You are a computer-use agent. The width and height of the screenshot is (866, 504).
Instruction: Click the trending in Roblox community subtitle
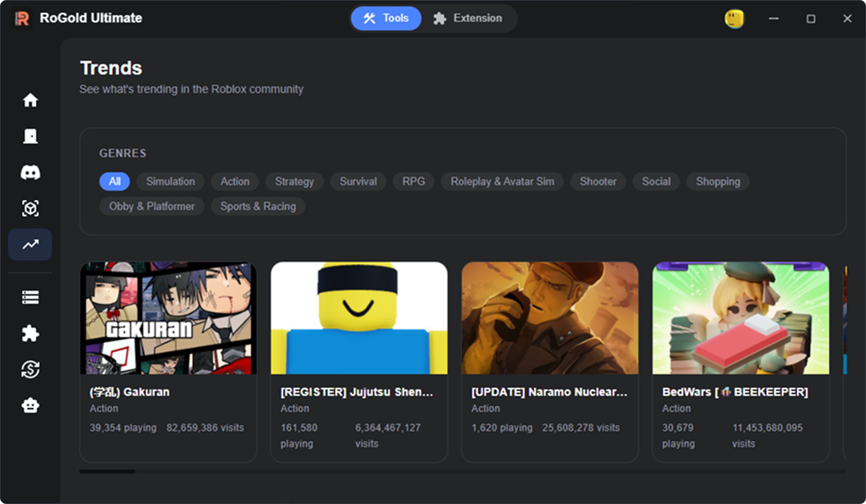191,89
